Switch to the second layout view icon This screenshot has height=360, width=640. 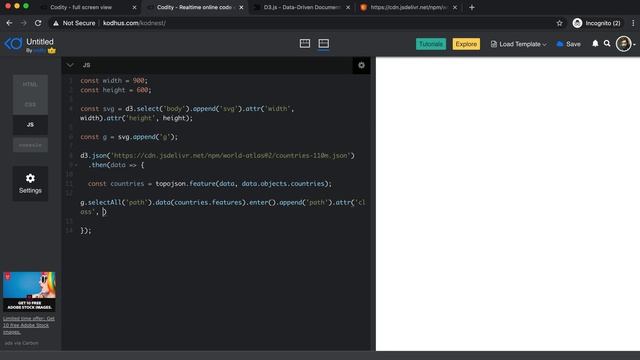coord(324,44)
